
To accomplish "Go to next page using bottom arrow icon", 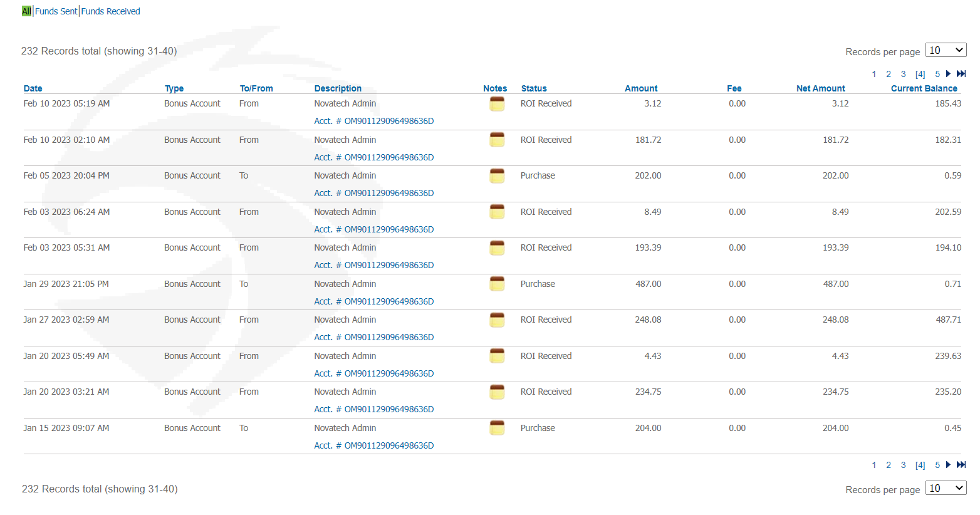I will pos(948,465).
